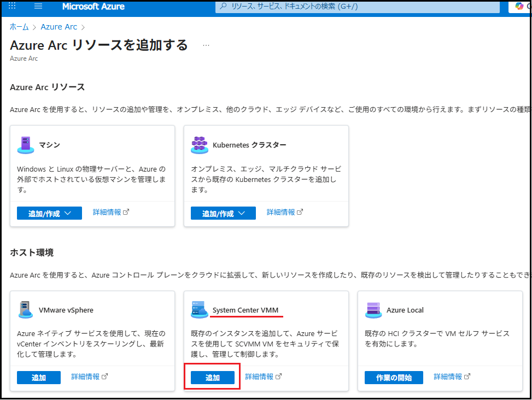The height and width of the screenshot is (400, 532).
Task: Click 追加 button for System Center VMM
Action: tap(213, 378)
